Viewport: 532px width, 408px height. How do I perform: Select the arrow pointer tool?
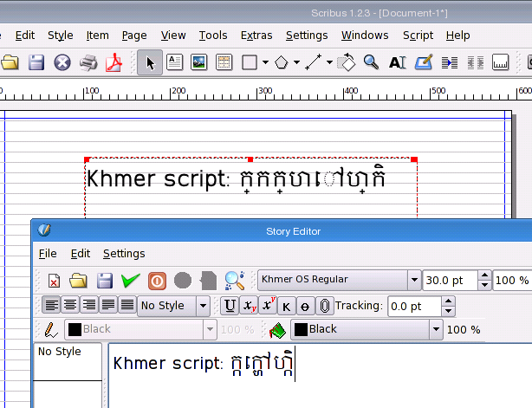(149, 62)
